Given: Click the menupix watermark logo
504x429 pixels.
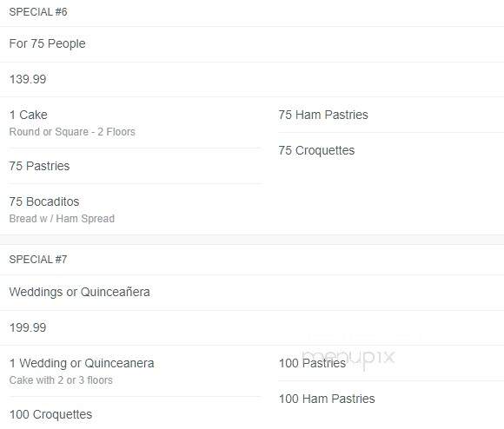Looking at the screenshot, I should (x=348, y=358).
